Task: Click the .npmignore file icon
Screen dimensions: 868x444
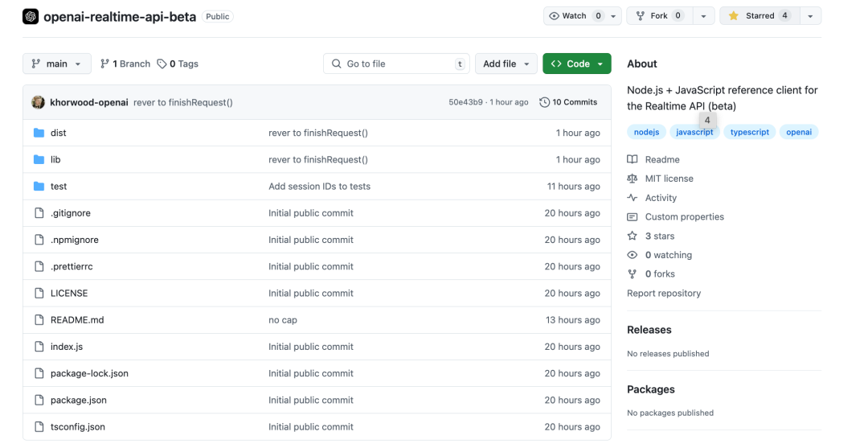Action: pyautogui.click(x=39, y=240)
